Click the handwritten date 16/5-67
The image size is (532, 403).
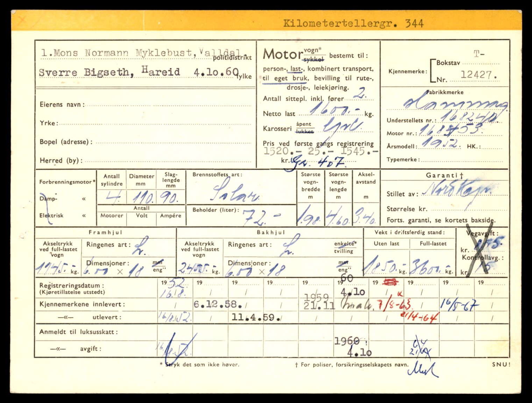[459, 305]
